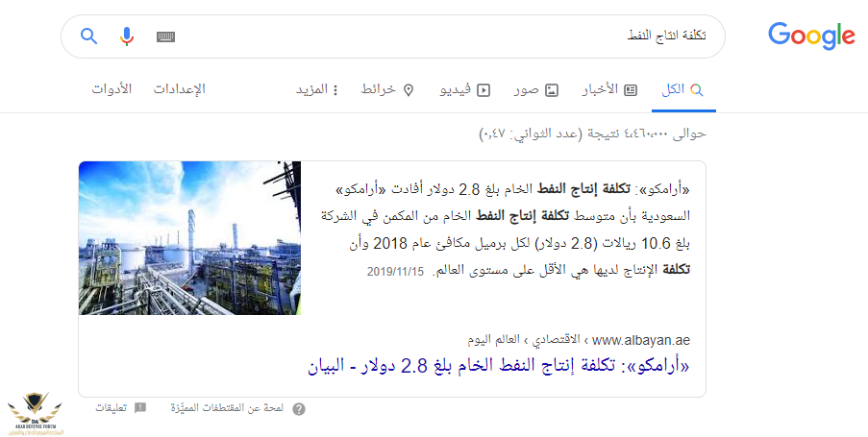Click the feedback flag icon next to تعليقات
This screenshot has width=868, height=437.
click(140, 408)
